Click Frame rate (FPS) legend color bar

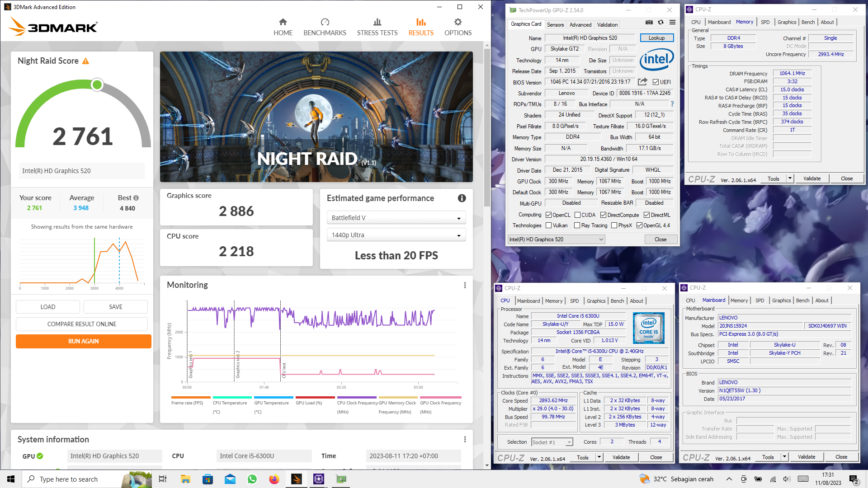[x=191, y=398]
